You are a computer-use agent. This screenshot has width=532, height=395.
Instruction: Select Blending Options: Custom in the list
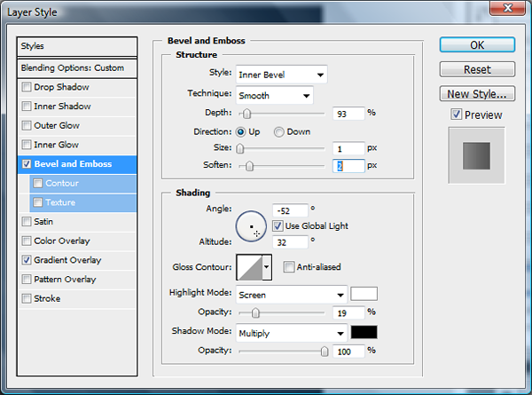78,67
